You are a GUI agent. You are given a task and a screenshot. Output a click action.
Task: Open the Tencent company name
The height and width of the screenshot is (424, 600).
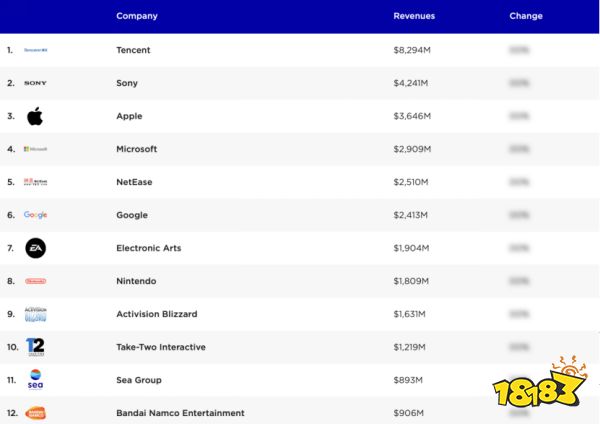click(x=133, y=50)
